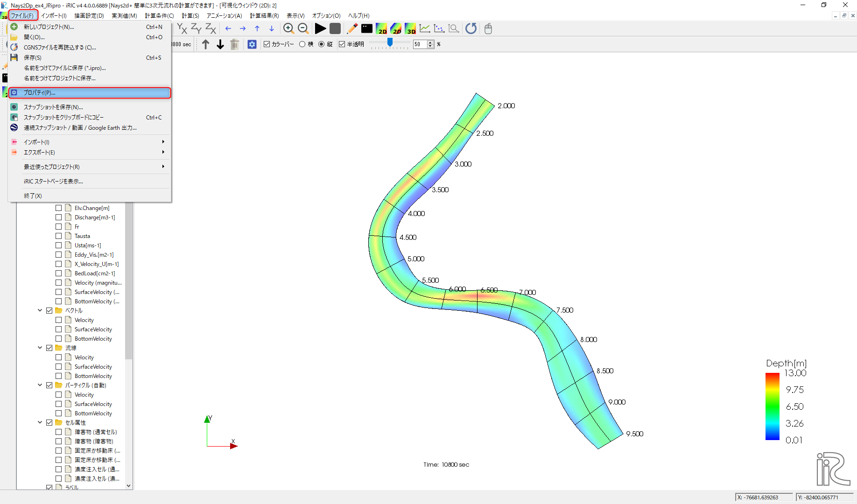The width and height of the screenshot is (857, 504).
Task: Open 3D visualization window icon
Action: pos(410,28)
